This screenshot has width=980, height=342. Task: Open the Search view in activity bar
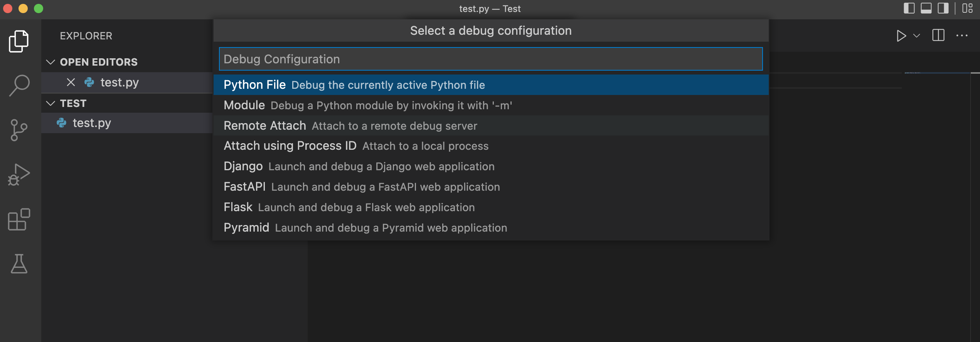19,85
